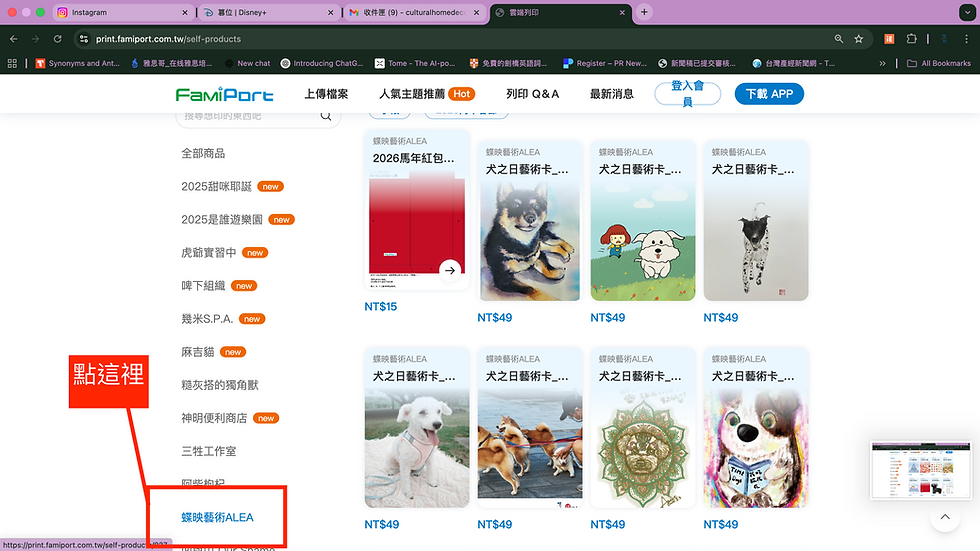Switch to the Disney+ tab
This screenshot has height=551, width=980.
269,12
